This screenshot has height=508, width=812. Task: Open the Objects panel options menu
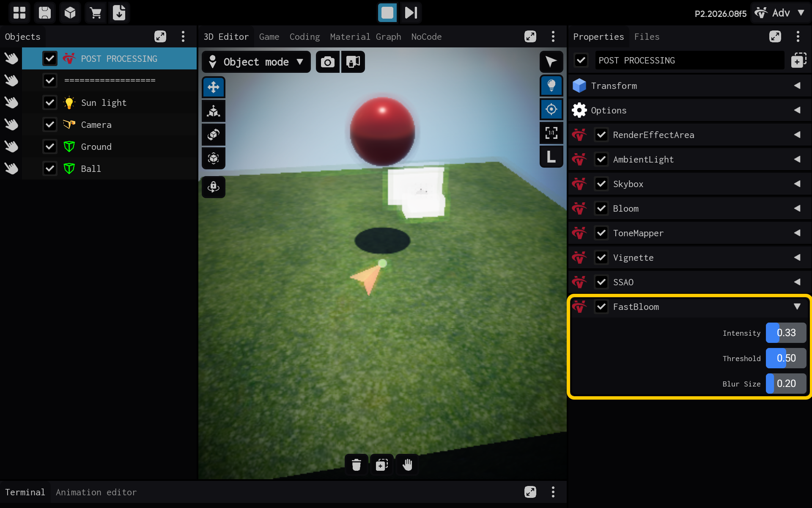coord(183,36)
